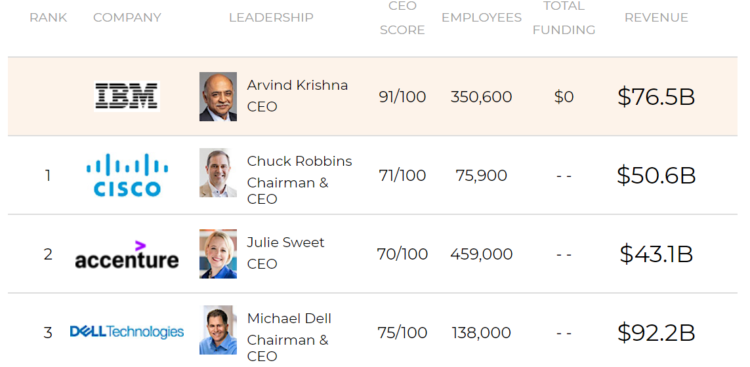
Task: View Arvind Krishna's profile photo
Action: tap(218, 97)
